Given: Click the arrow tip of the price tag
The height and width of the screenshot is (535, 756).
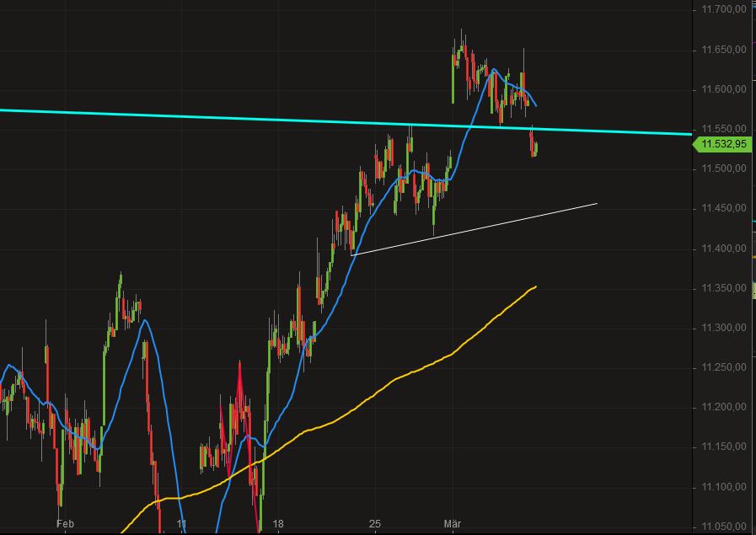Looking at the screenshot, I should 693,145.
